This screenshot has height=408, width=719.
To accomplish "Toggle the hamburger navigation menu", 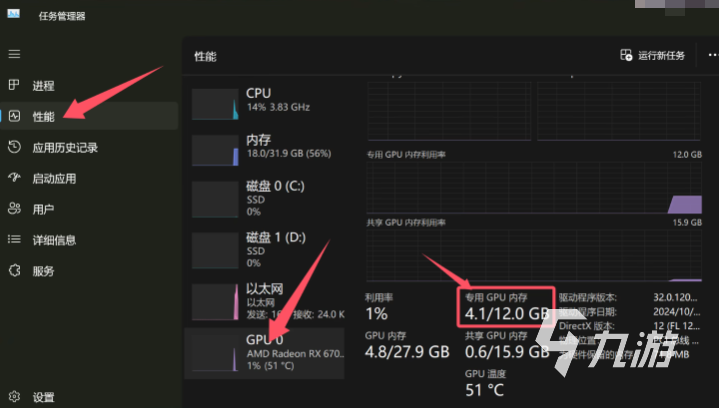I will [14, 54].
